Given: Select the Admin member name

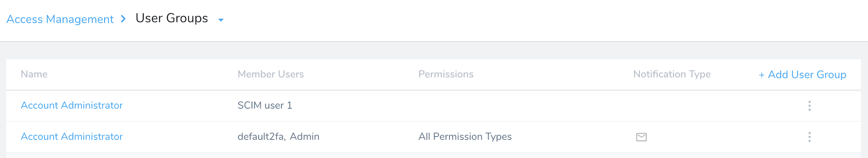Looking at the screenshot, I should pyautogui.click(x=305, y=137).
